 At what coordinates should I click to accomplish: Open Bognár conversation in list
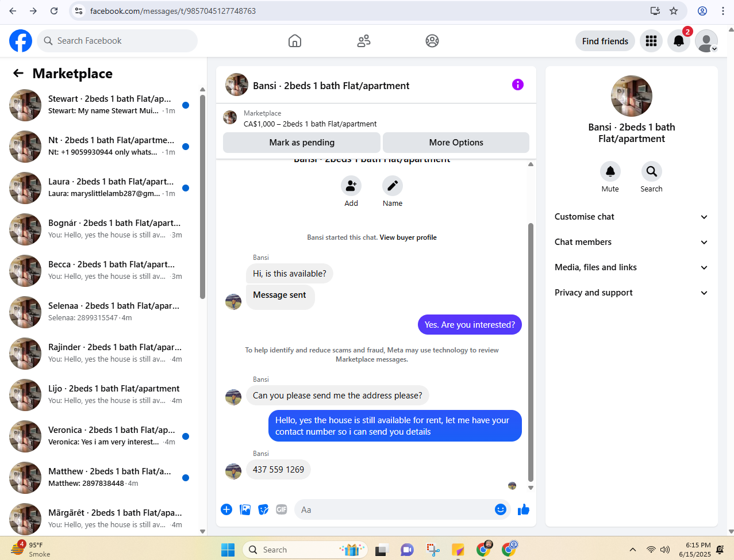point(100,229)
